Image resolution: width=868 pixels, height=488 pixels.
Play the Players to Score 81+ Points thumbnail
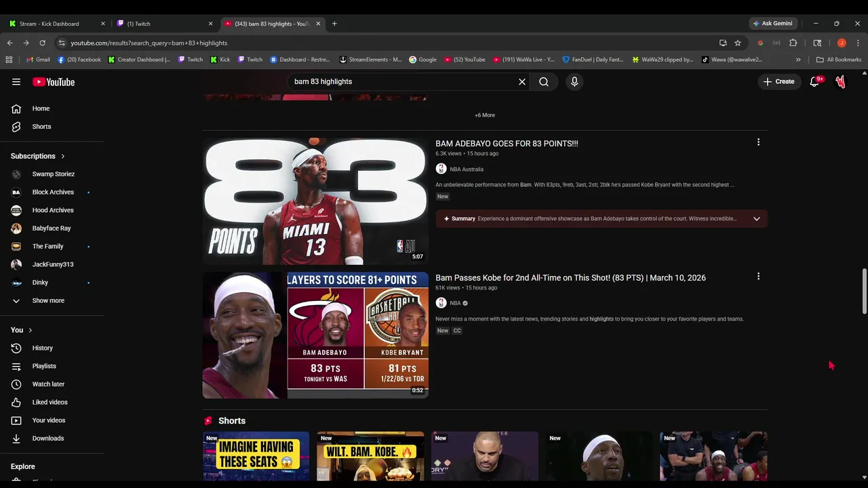[315, 335]
